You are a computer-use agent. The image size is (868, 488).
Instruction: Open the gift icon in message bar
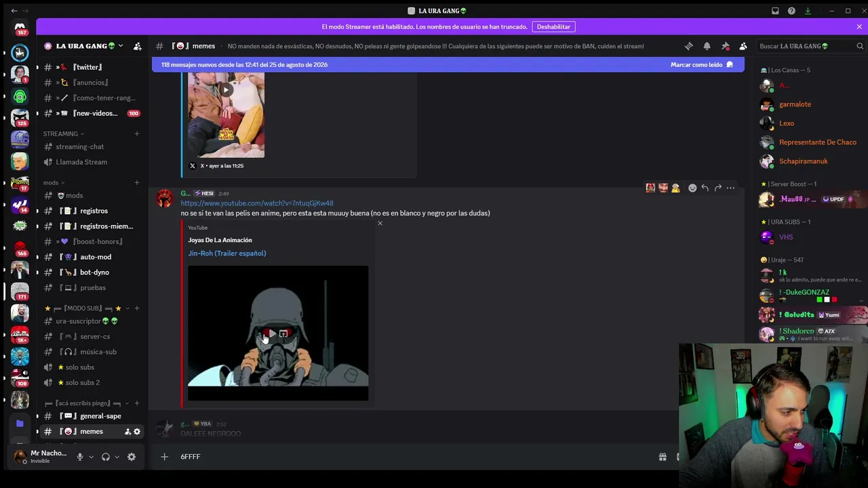pos(663,457)
